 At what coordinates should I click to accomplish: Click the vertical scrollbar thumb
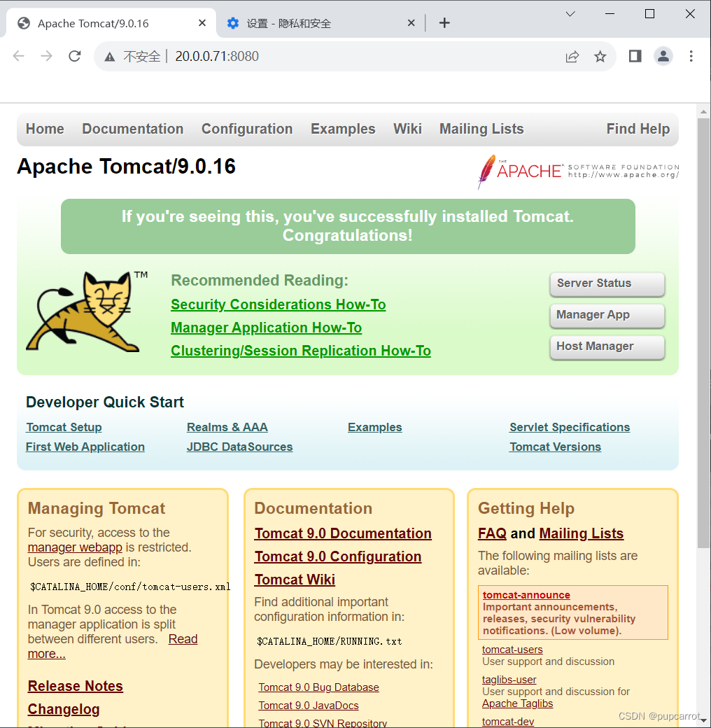[703, 333]
